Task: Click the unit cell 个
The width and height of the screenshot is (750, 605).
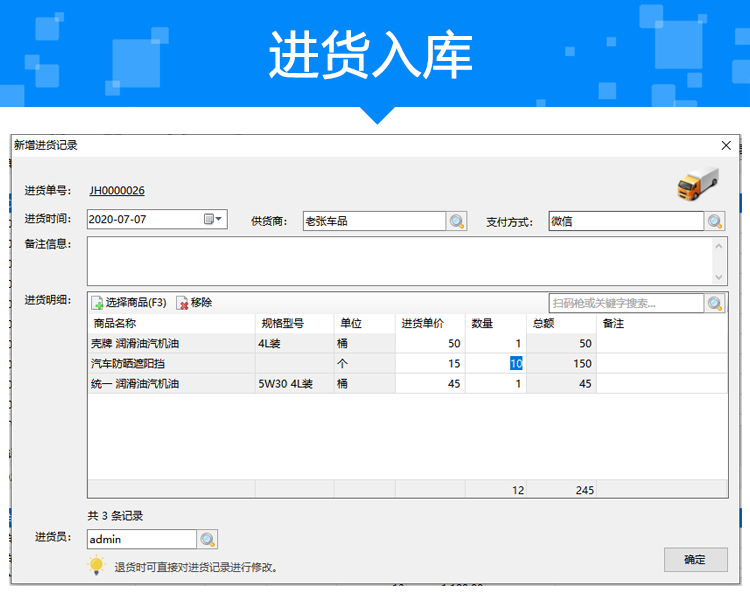Action: coord(364,363)
